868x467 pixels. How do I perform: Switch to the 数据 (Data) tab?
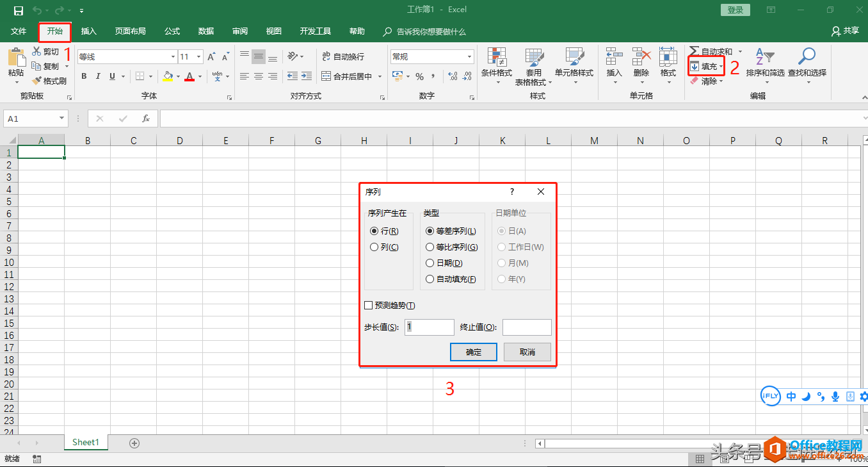coord(206,31)
